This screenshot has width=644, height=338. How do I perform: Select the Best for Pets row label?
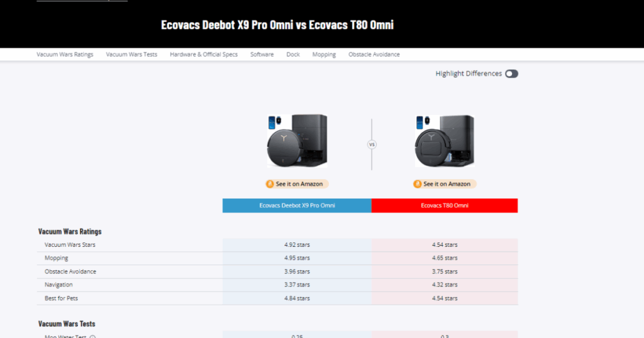pyautogui.click(x=61, y=298)
